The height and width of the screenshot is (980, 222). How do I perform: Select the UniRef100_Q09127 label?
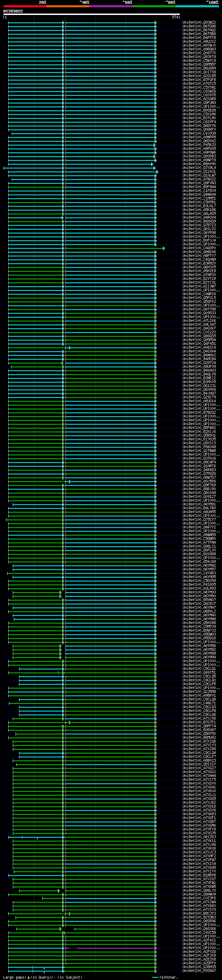pos(199,496)
